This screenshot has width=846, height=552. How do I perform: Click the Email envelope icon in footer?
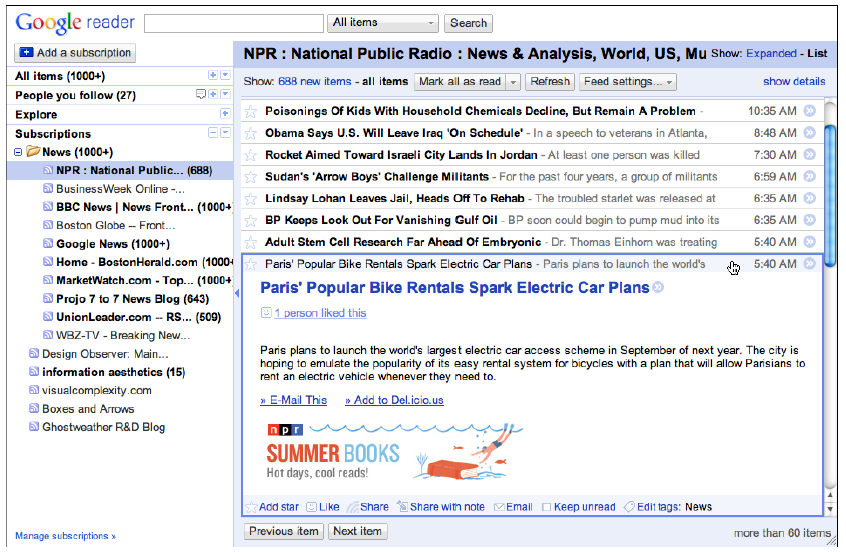(x=499, y=507)
